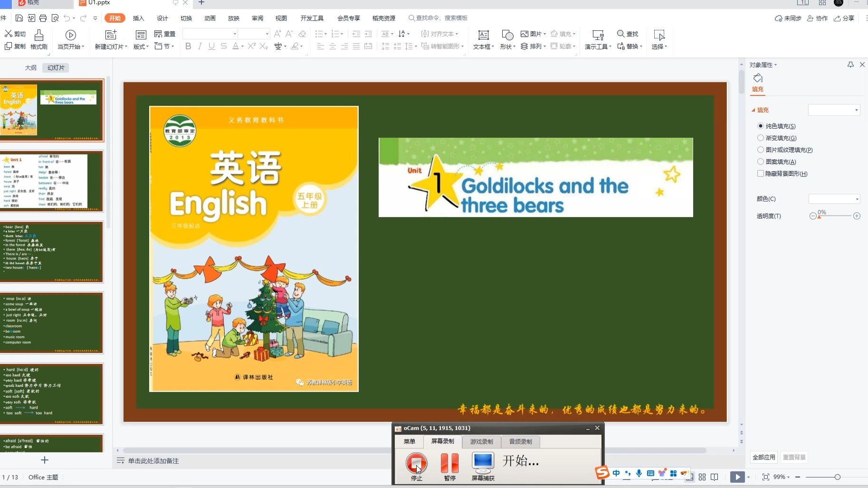
Task: Click the Text Box (文本框) icon
Action: [x=484, y=35]
